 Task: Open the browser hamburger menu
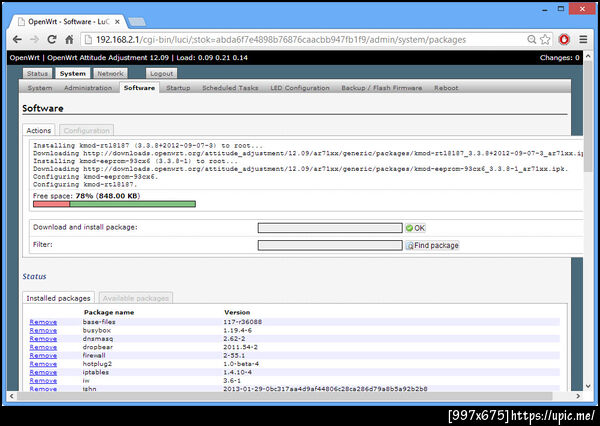[x=583, y=39]
